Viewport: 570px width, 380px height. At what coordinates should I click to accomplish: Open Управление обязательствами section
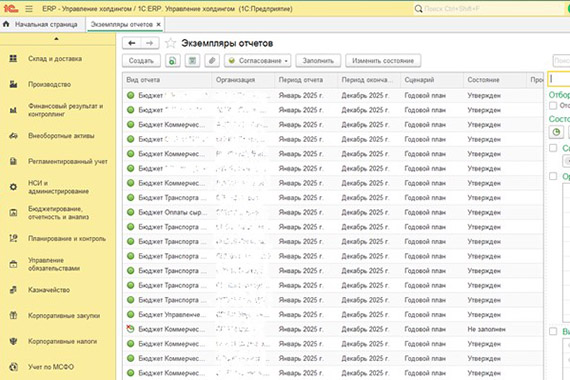tap(54, 264)
